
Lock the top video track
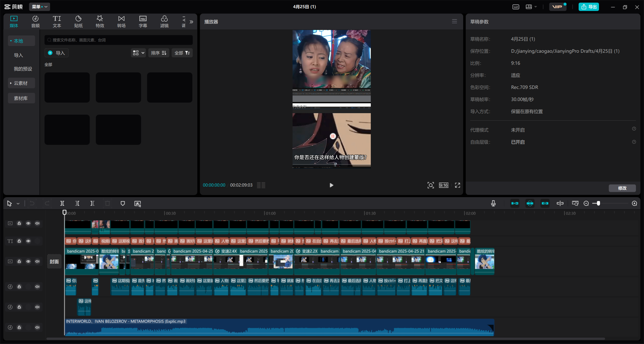coord(19,223)
